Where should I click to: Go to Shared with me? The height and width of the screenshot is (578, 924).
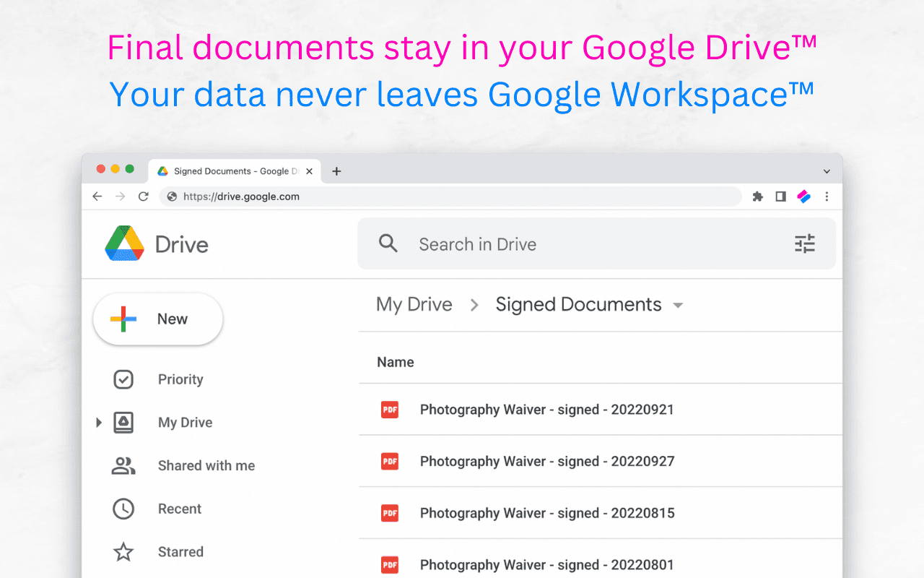(x=206, y=466)
